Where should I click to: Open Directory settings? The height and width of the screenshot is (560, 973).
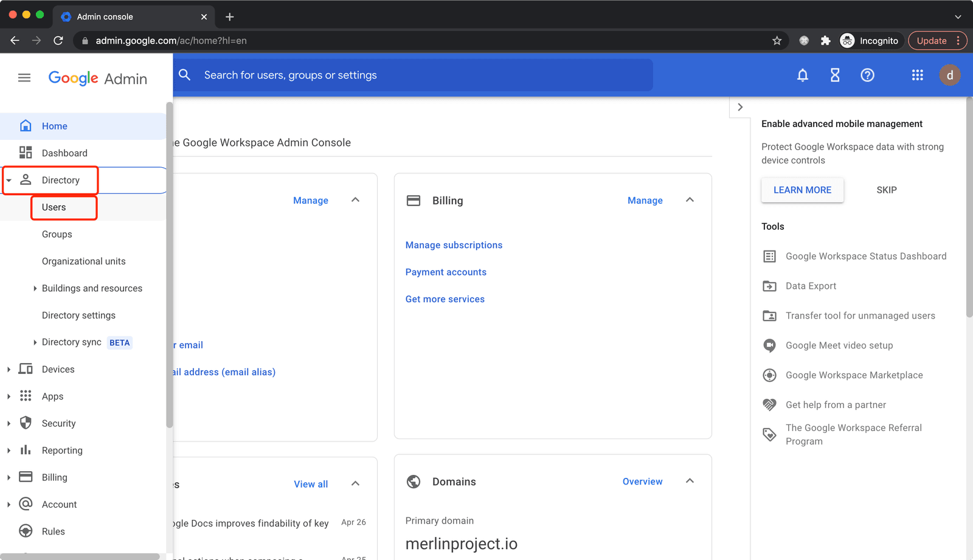point(78,315)
